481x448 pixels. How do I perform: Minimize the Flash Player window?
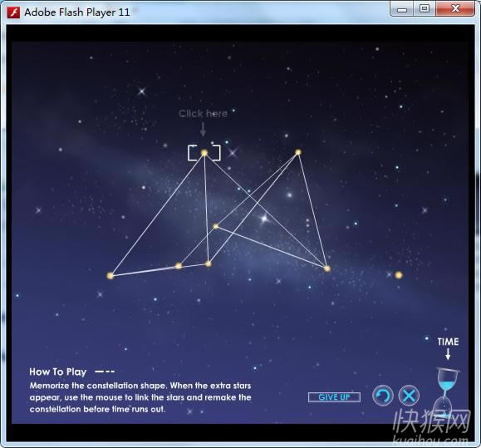402,9
